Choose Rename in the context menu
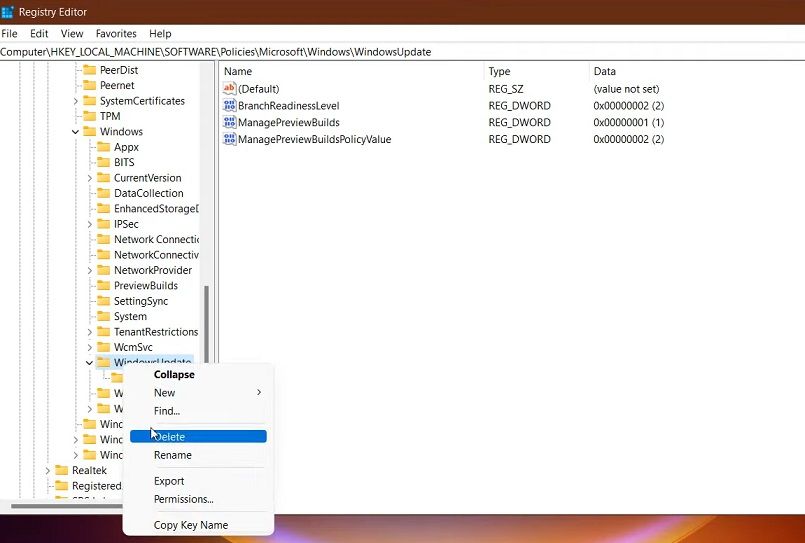This screenshot has height=543, width=805. coord(198,455)
